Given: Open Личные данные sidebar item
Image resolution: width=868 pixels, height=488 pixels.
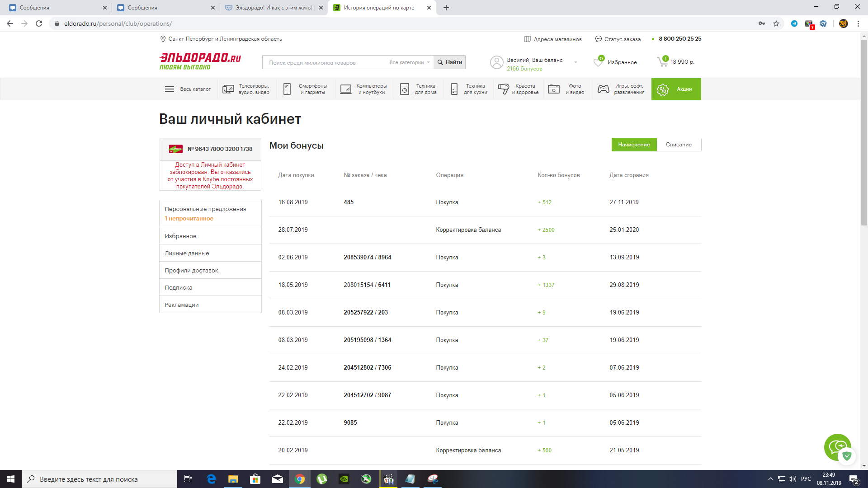Looking at the screenshot, I should 210,253.
